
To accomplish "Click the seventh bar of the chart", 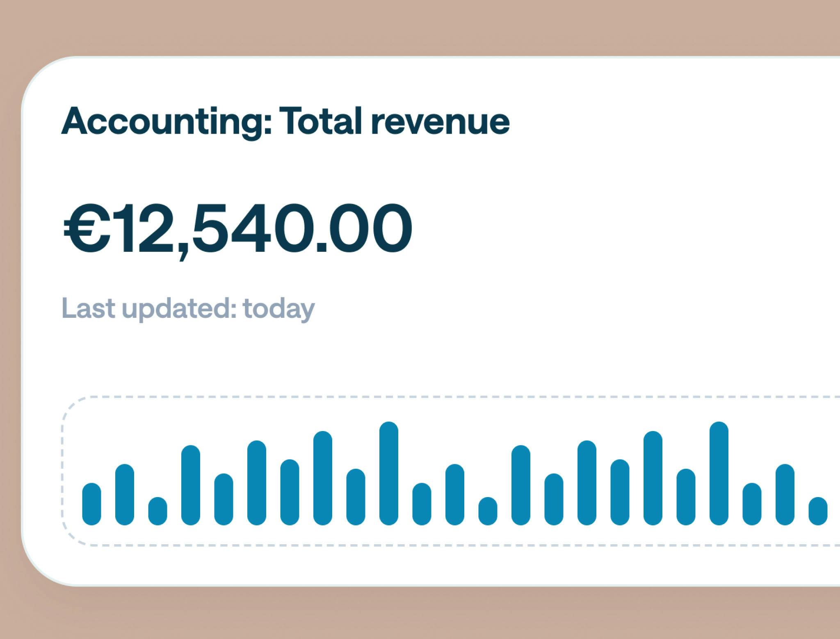I will [290, 492].
